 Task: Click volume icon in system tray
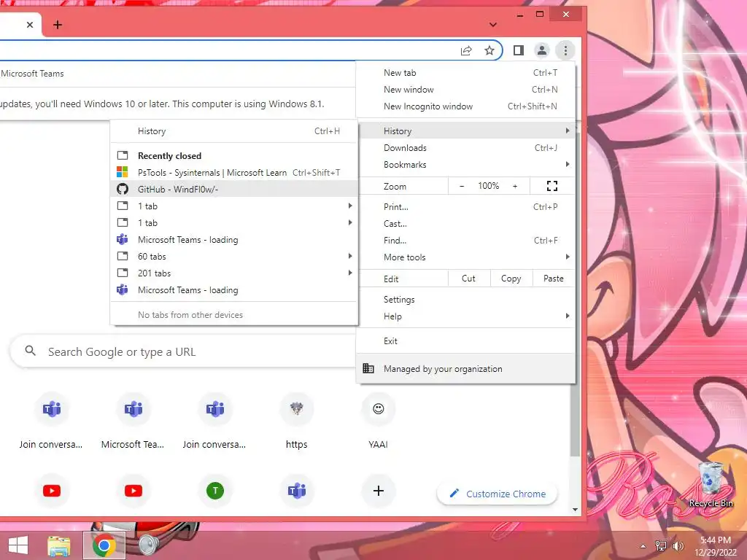click(678, 545)
